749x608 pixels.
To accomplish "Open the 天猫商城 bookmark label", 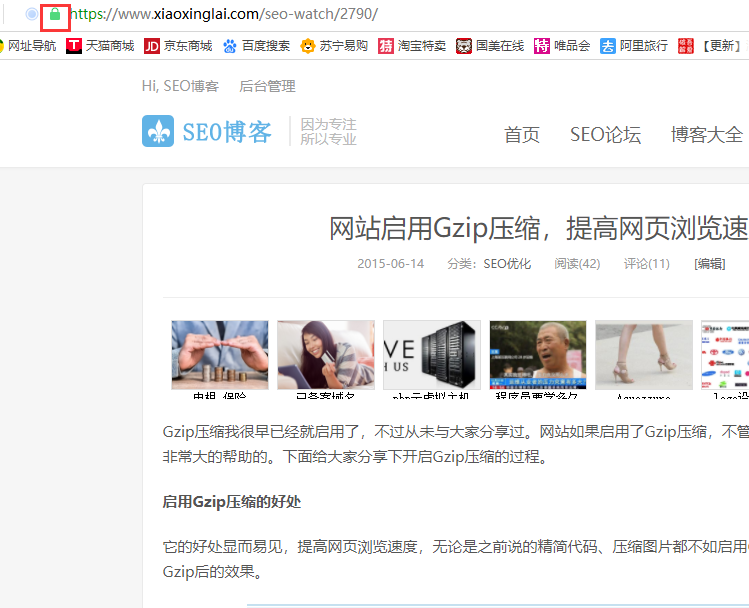I will pyautogui.click(x=110, y=46).
